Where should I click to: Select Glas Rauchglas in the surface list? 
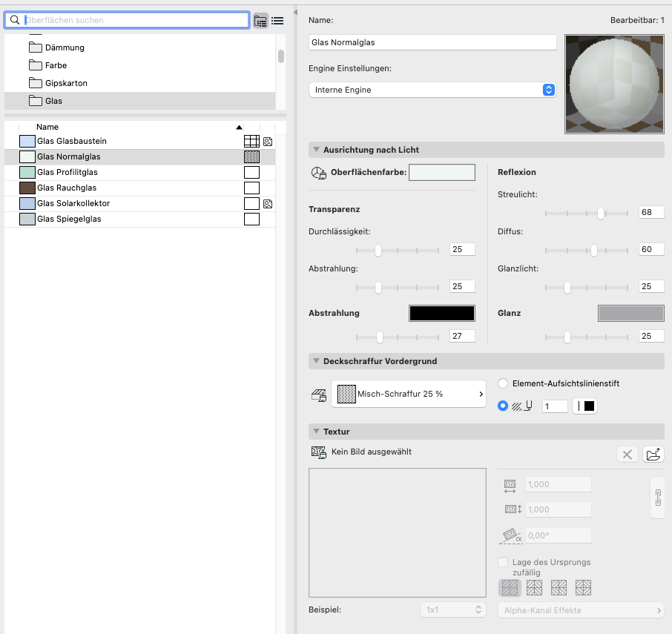(67, 188)
